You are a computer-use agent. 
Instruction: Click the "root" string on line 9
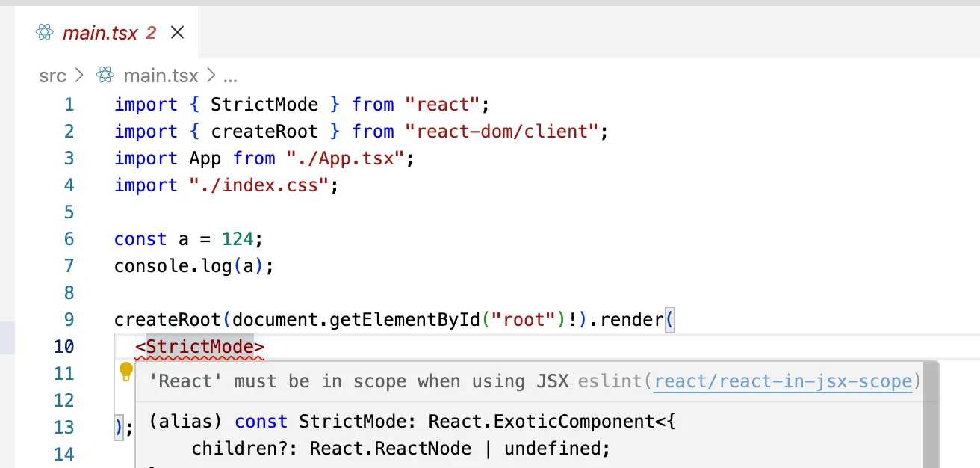click(x=523, y=320)
